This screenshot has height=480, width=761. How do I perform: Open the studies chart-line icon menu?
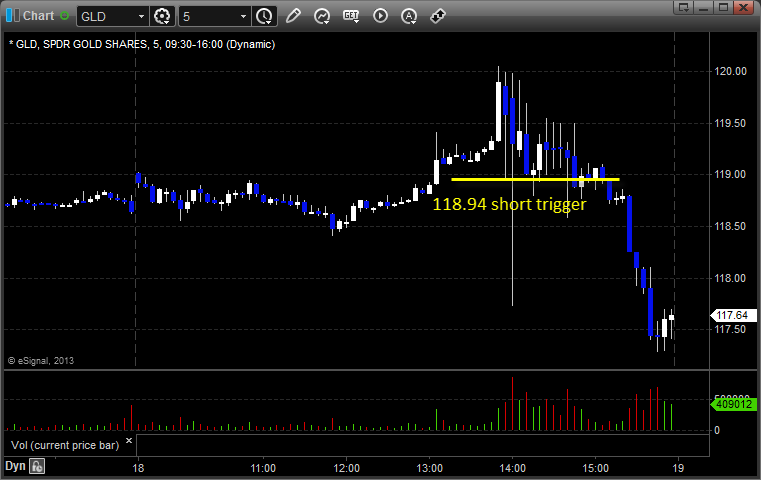pyautogui.click(x=322, y=16)
